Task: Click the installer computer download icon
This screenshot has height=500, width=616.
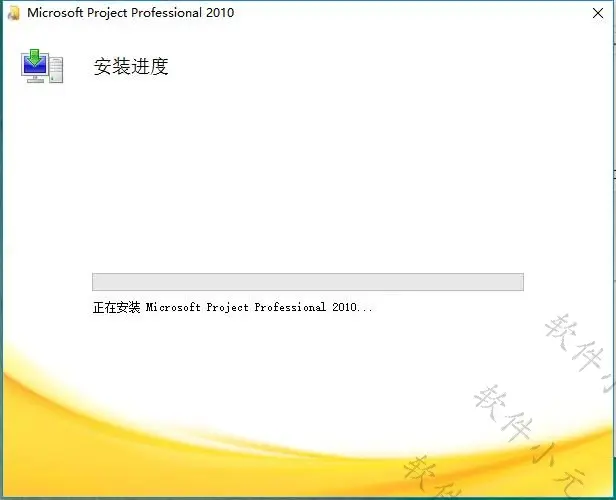Action: [x=42, y=66]
